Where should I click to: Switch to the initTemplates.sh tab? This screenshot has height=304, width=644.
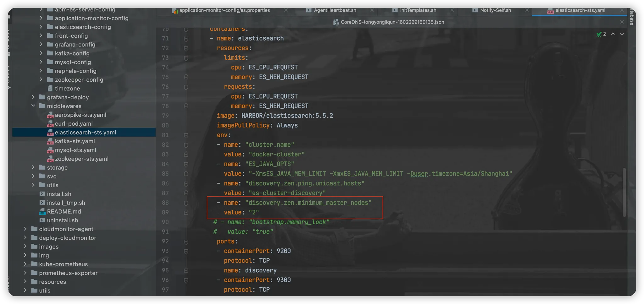[418, 10]
